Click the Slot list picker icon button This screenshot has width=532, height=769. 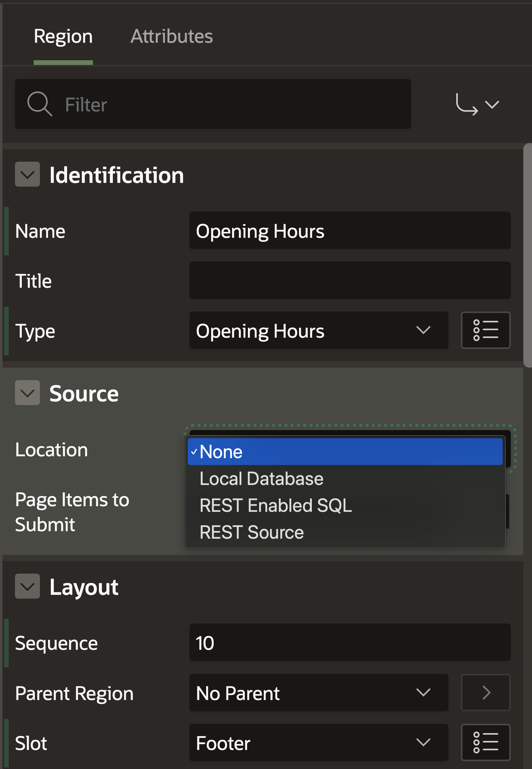485,742
